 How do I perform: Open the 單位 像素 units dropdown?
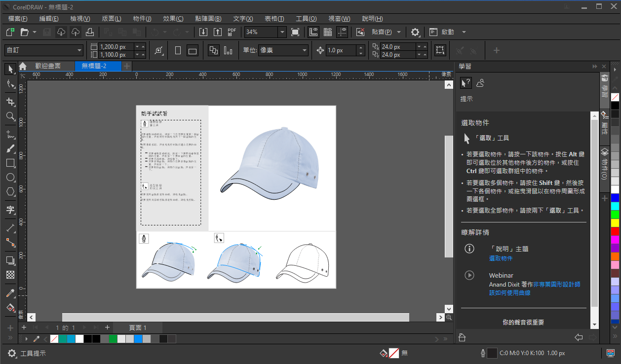pos(304,50)
